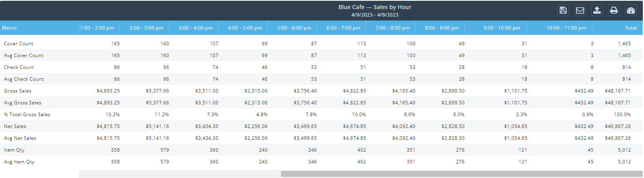Open the dashboard gauge icon

click(x=631, y=10)
